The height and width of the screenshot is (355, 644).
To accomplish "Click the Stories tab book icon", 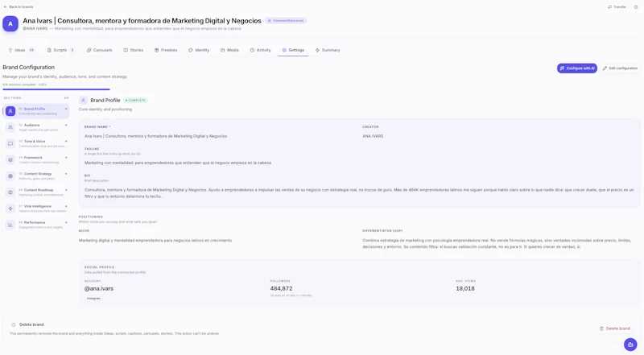I will (126, 50).
